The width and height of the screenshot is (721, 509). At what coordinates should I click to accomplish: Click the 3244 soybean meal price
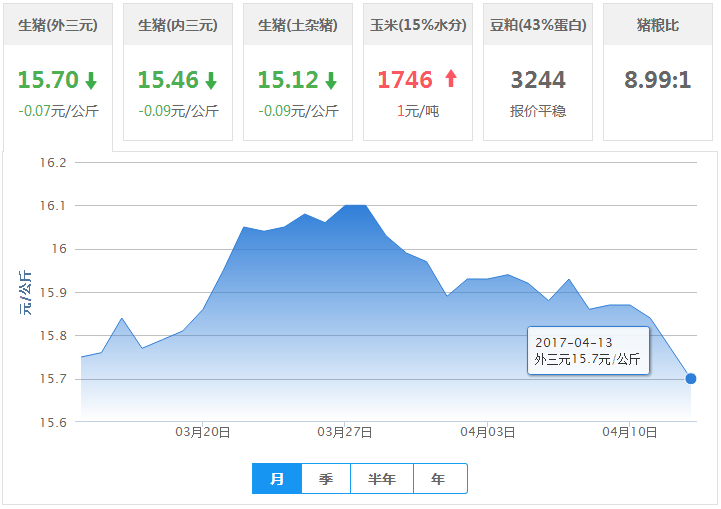click(538, 80)
